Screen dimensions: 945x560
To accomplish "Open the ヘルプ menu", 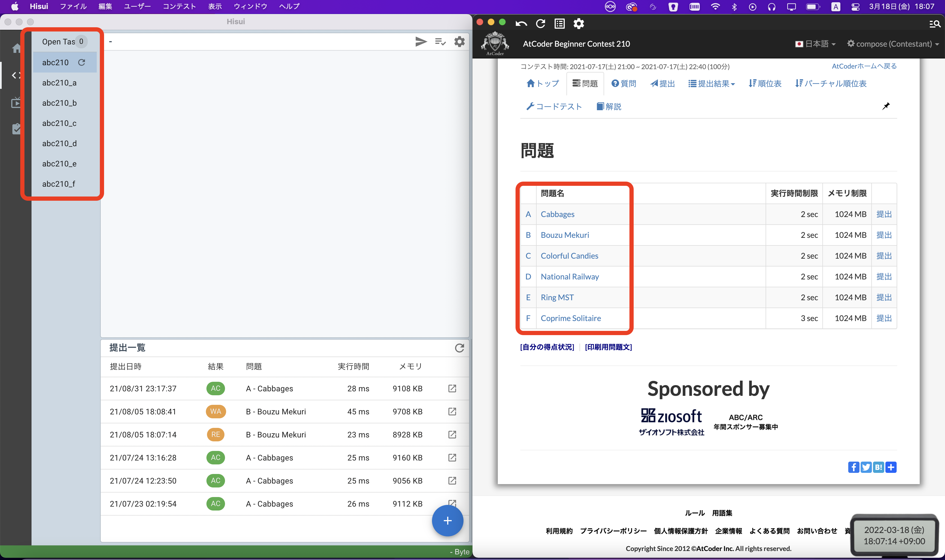I will coord(289,6).
